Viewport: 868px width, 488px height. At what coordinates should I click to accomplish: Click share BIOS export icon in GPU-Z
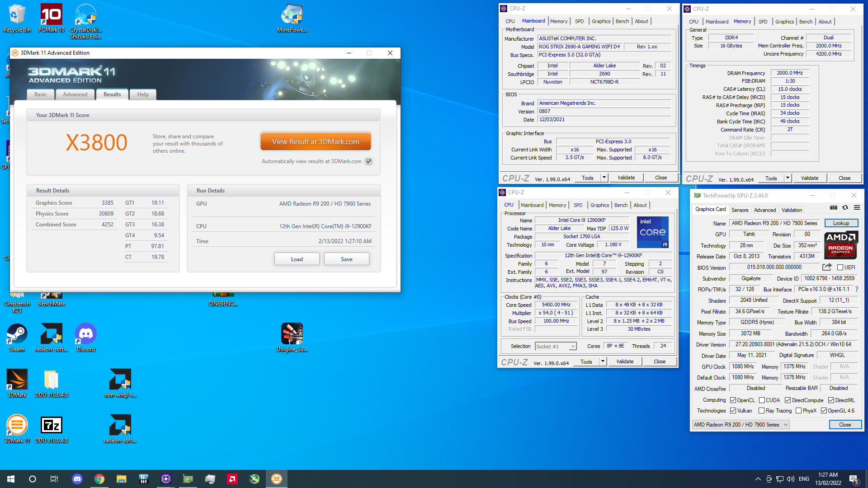(x=827, y=267)
